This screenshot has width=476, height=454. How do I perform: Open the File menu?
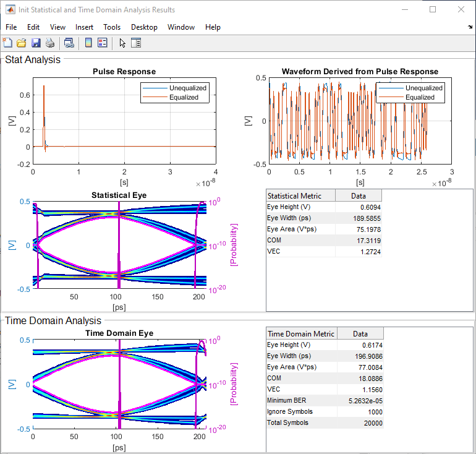(11, 27)
